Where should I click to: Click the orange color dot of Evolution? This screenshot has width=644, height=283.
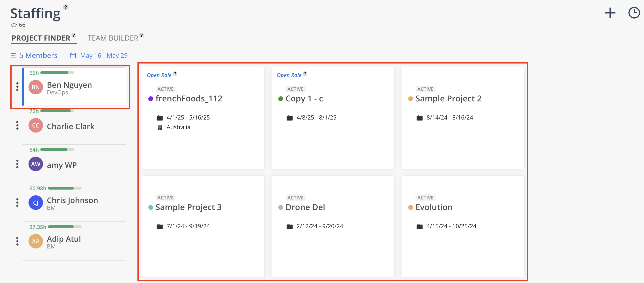pos(410,207)
